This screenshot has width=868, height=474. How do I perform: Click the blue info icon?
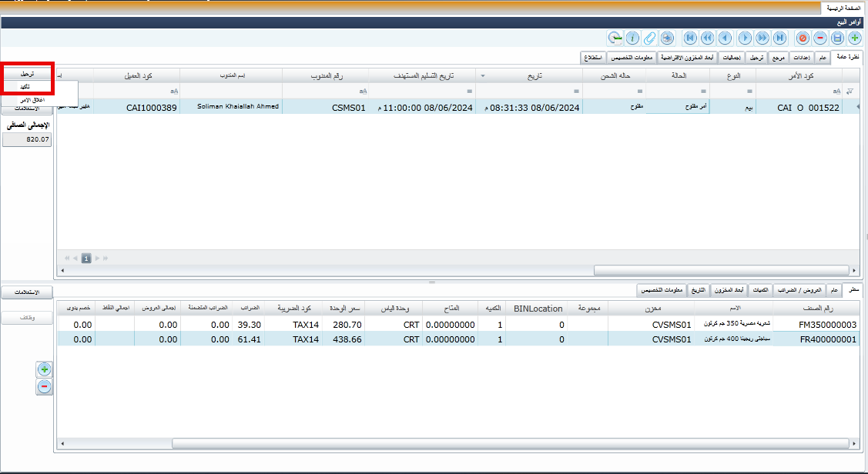632,37
